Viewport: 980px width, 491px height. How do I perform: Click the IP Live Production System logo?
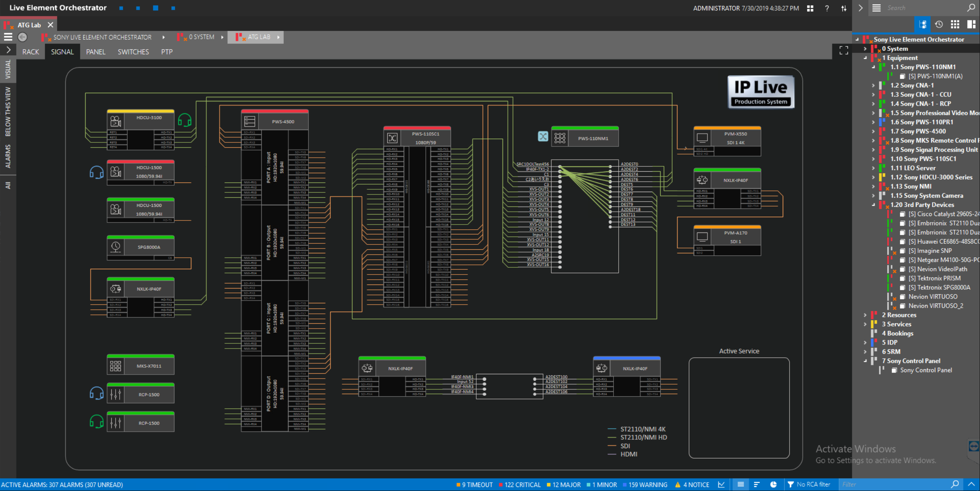760,92
